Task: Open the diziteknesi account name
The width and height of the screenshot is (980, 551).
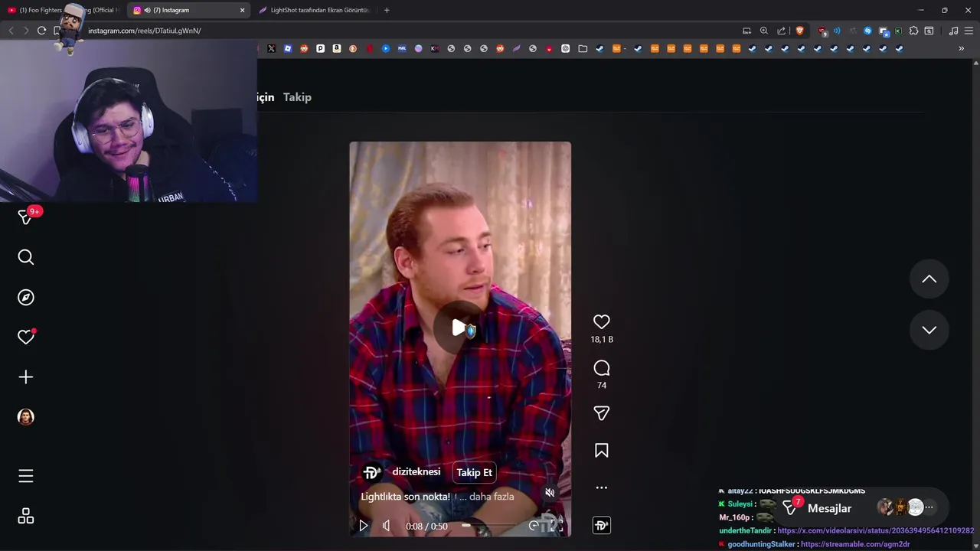Action: [416, 472]
